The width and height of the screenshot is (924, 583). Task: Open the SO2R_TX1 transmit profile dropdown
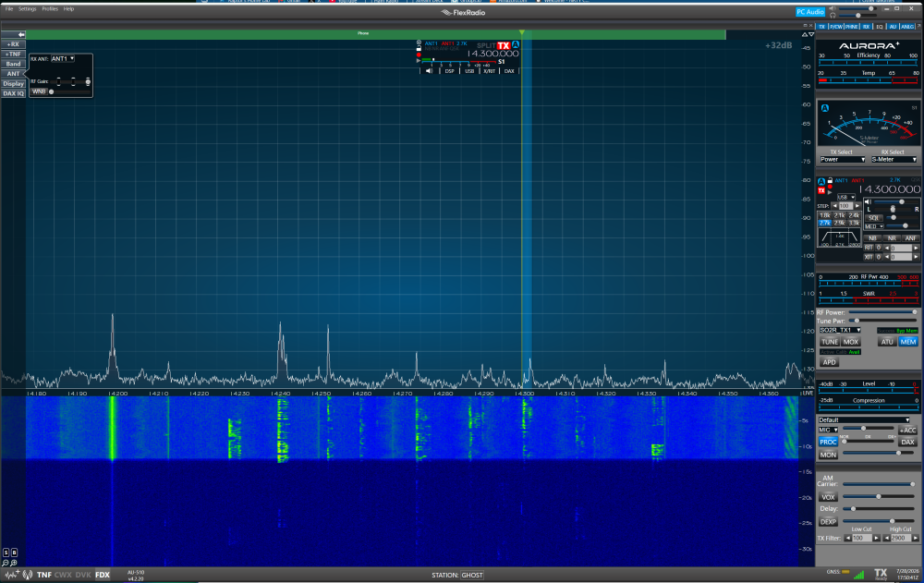coord(840,330)
